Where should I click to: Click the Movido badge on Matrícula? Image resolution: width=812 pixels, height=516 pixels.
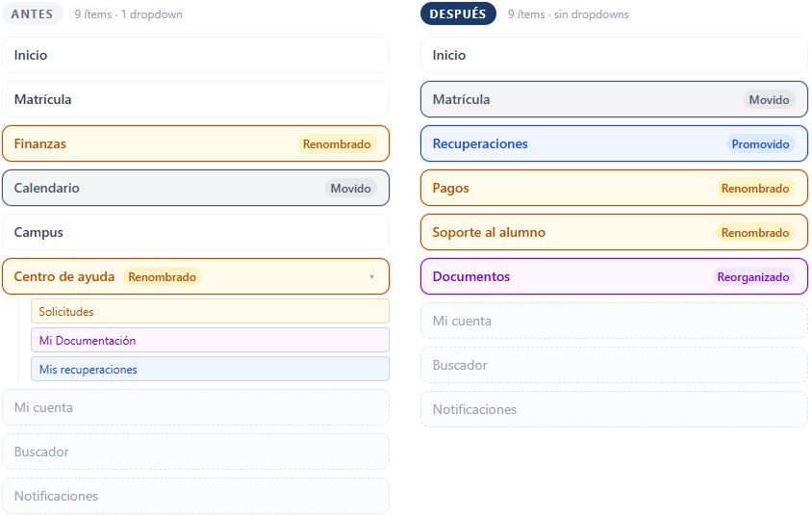(x=769, y=99)
